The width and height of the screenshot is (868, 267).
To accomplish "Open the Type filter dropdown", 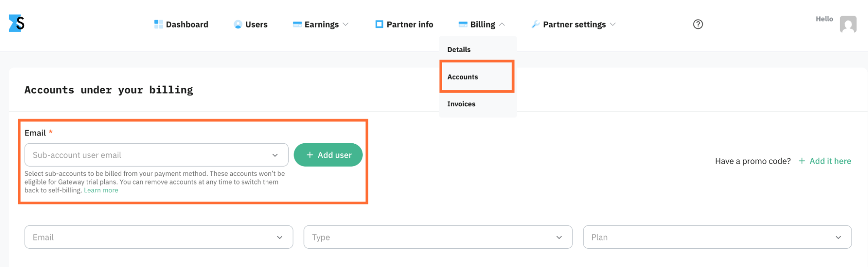I will 438,237.
